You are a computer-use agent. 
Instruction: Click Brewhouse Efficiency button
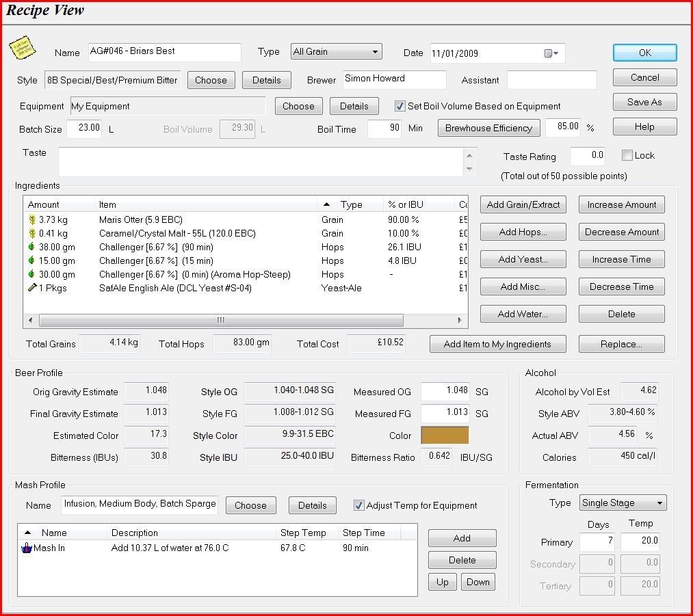[x=489, y=128]
